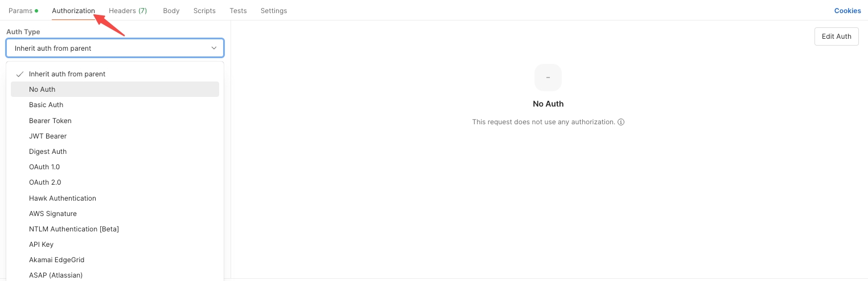Choose JWT Bearer from the list
This screenshot has width=868, height=281.
115,136
